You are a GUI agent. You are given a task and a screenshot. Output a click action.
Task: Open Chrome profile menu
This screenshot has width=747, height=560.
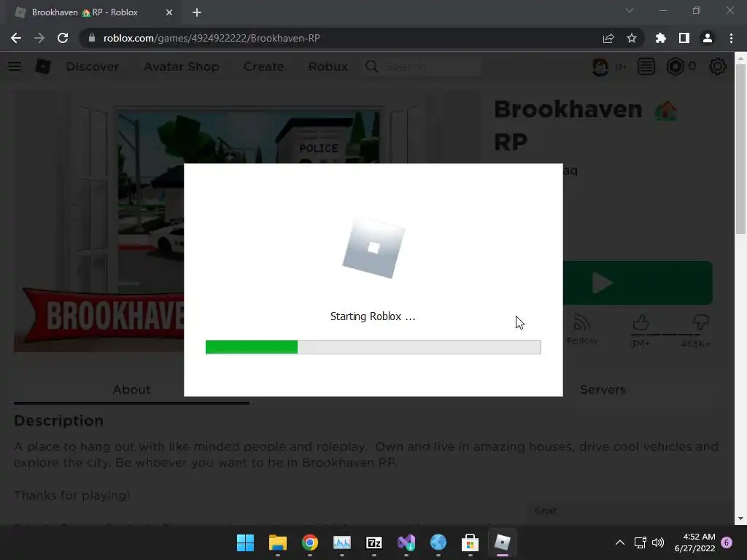[x=708, y=38]
